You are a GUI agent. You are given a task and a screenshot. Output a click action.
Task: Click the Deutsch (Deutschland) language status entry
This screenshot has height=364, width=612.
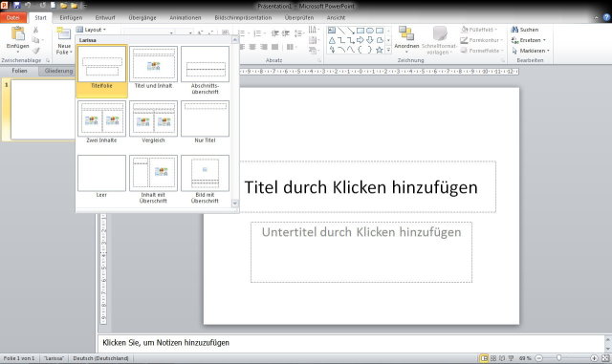pos(100,358)
